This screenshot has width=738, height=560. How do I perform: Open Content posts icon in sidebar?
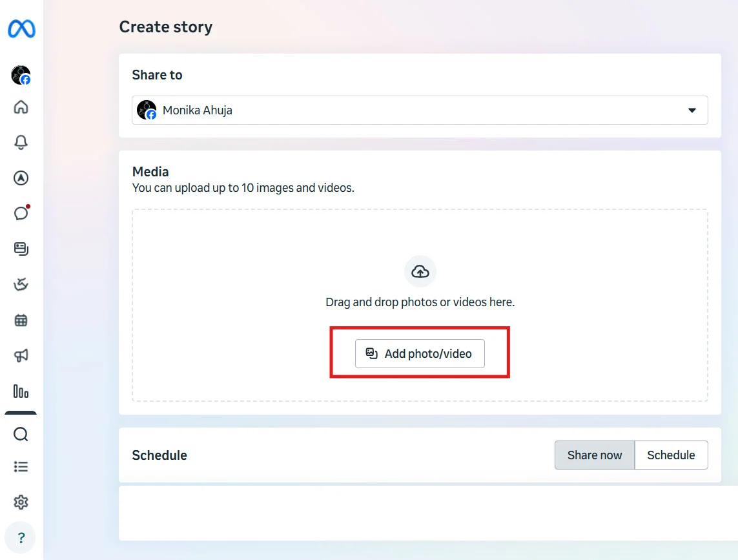(x=21, y=249)
